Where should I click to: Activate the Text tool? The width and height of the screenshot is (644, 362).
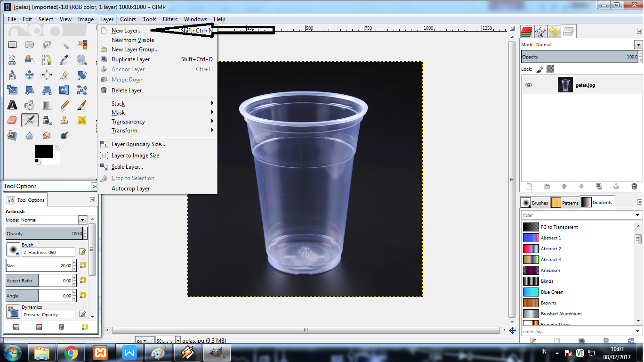coord(12,105)
